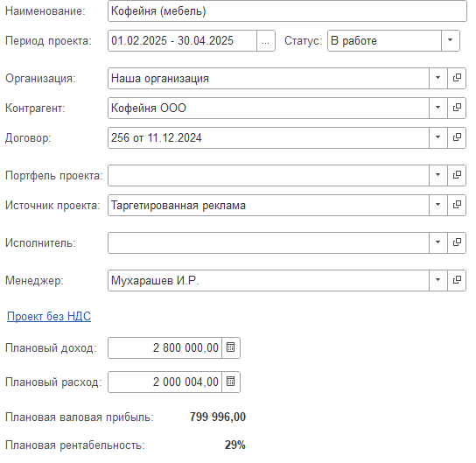
Task: Open the Контрагент record via open icon
Action: click(x=457, y=108)
